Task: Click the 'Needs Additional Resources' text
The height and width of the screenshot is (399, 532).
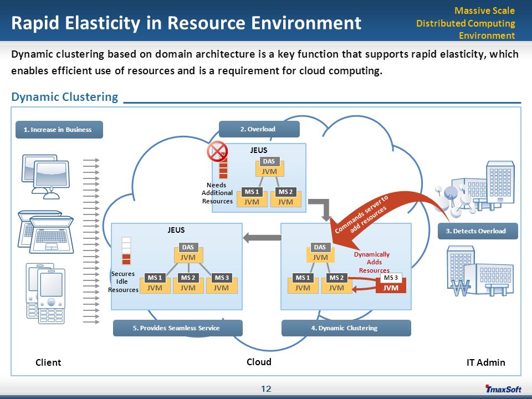Action: pos(217,193)
